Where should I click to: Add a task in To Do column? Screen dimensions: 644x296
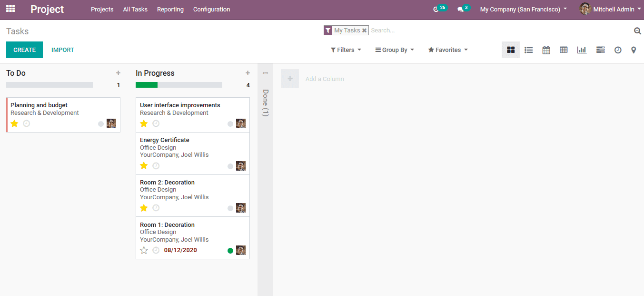[118, 73]
